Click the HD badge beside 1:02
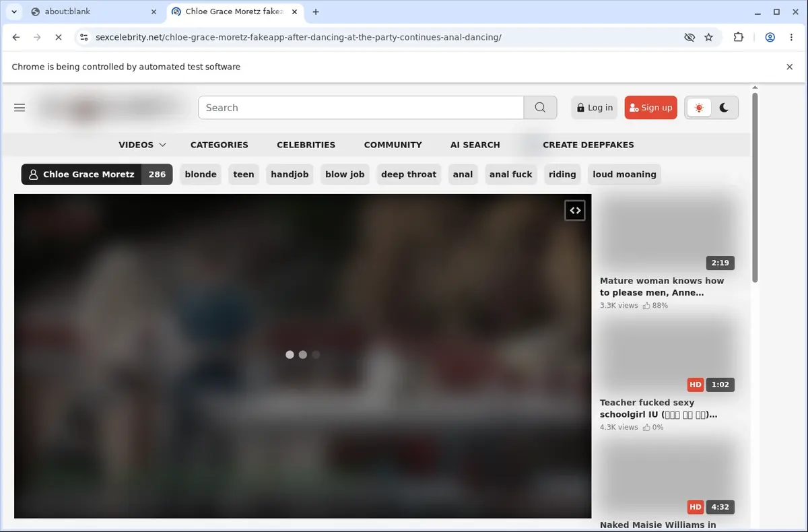 pos(696,385)
